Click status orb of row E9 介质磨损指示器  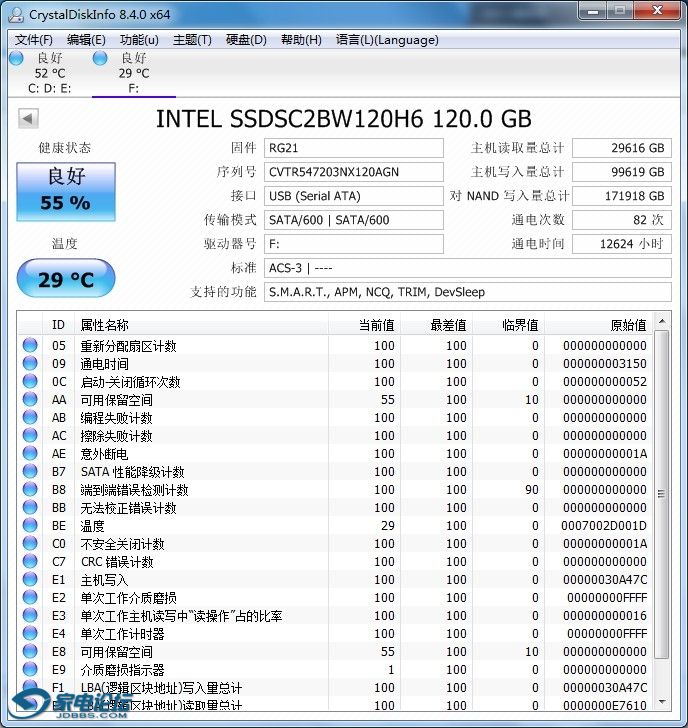tap(30, 670)
